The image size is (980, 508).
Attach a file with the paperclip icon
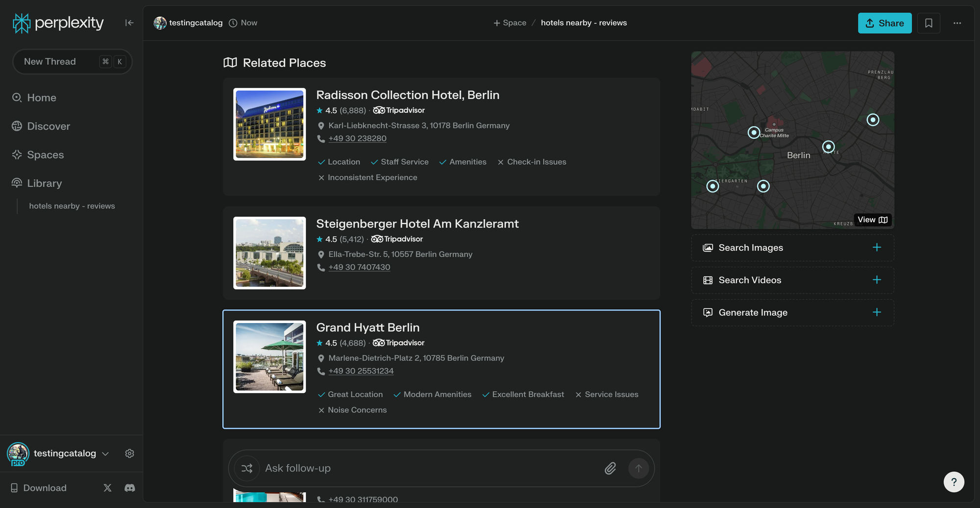tap(610, 468)
